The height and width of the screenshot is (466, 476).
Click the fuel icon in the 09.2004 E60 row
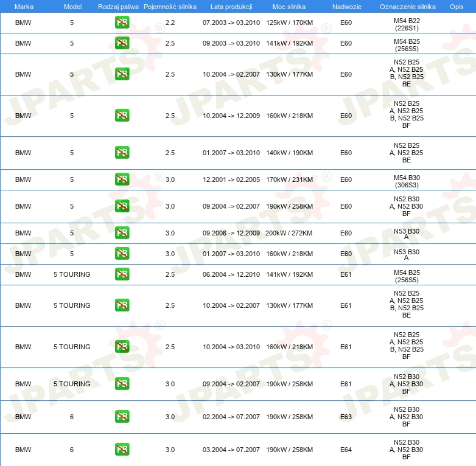(122, 206)
